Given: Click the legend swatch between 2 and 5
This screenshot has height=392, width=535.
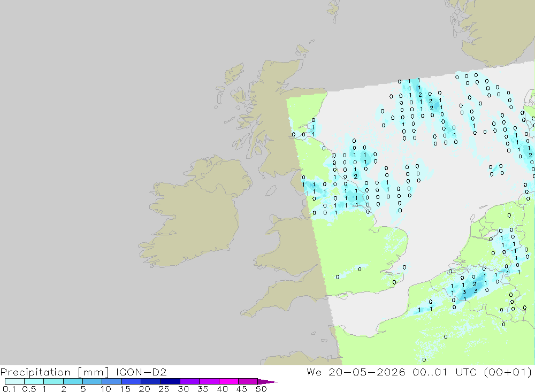Looking at the screenshot, I should [73, 381].
